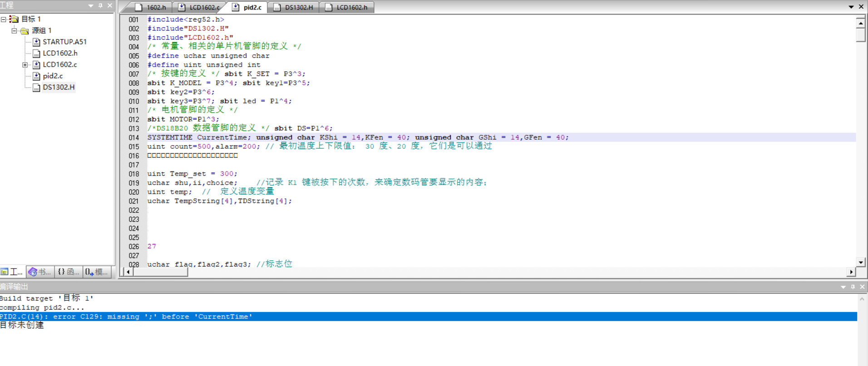The image size is (868, 366).
Task: Click the 目标 1 target icon
Action: point(14,19)
